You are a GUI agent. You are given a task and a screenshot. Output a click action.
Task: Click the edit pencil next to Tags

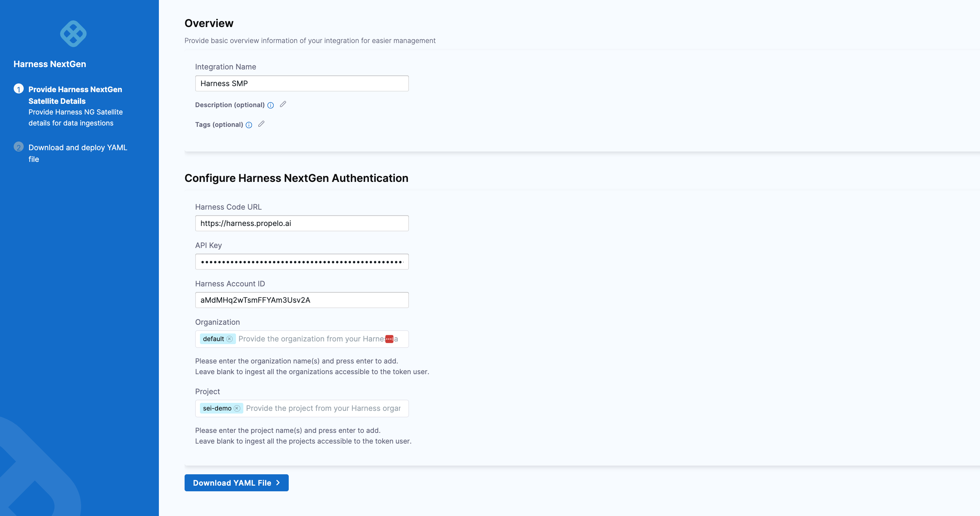(x=261, y=124)
